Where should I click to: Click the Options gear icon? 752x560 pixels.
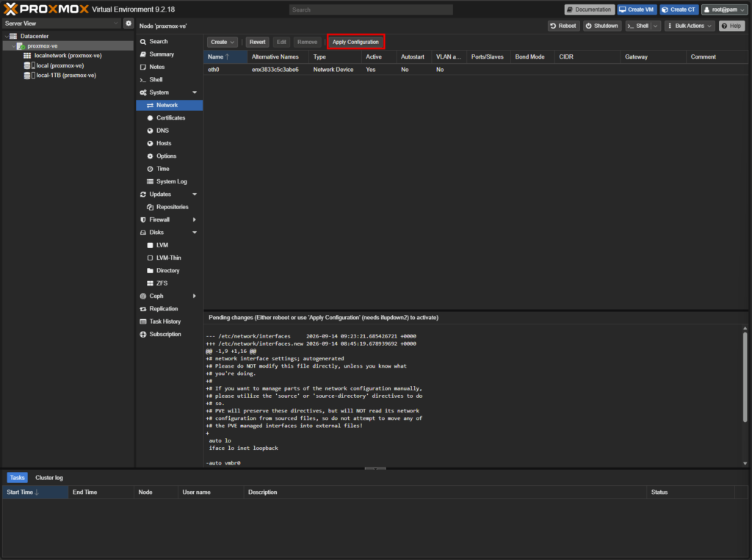[150, 156]
